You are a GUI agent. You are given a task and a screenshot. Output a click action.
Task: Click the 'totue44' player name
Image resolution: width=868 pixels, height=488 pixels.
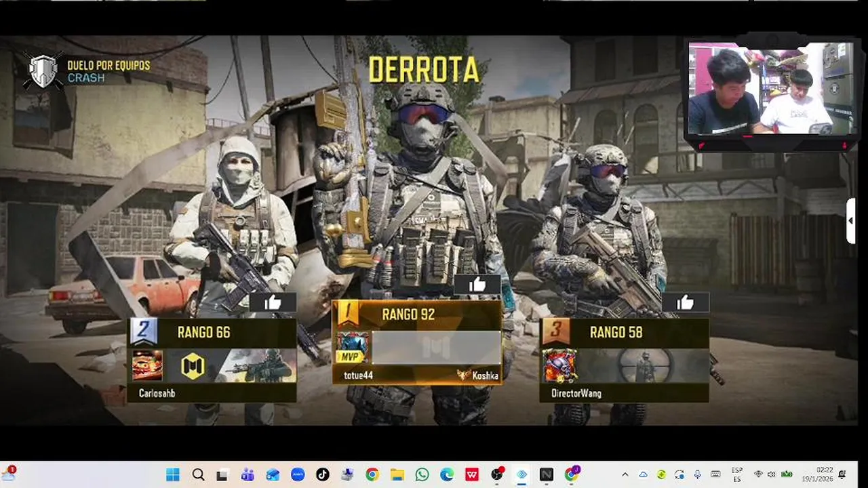tap(358, 375)
